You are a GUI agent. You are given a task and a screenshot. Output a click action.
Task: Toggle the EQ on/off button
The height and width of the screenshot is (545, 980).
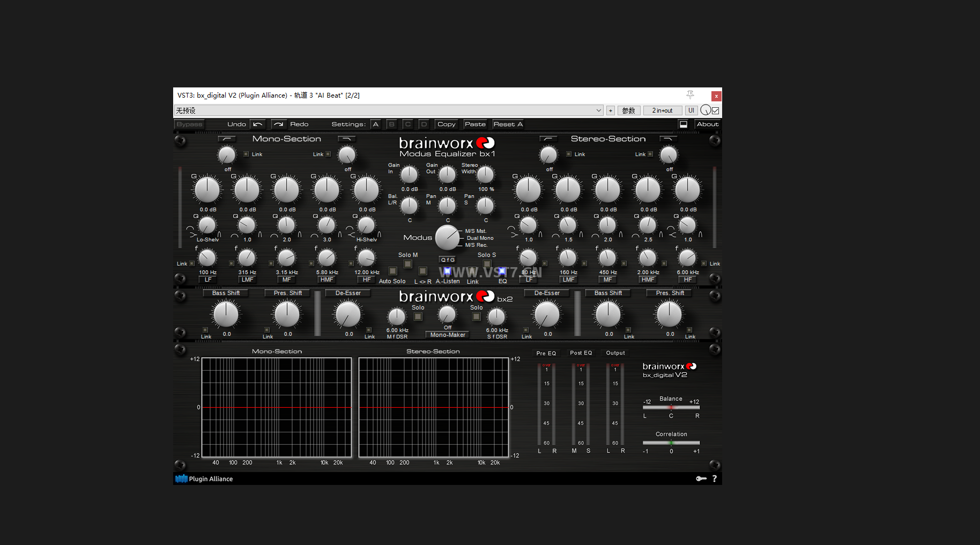pyautogui.click(x=502, y=271)
